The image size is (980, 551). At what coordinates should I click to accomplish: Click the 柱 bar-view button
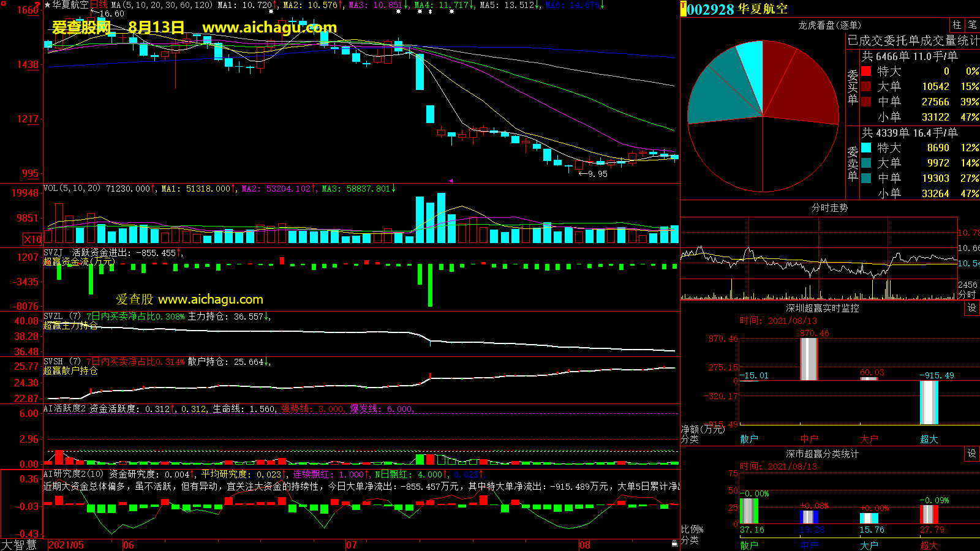(x=957, y=24)
